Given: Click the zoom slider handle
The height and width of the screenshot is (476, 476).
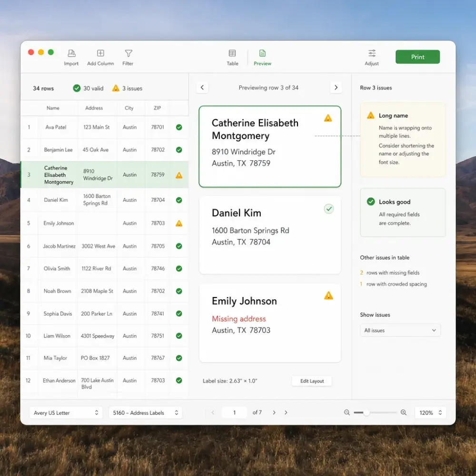Looking at the screenshot, I should point(367,413).
